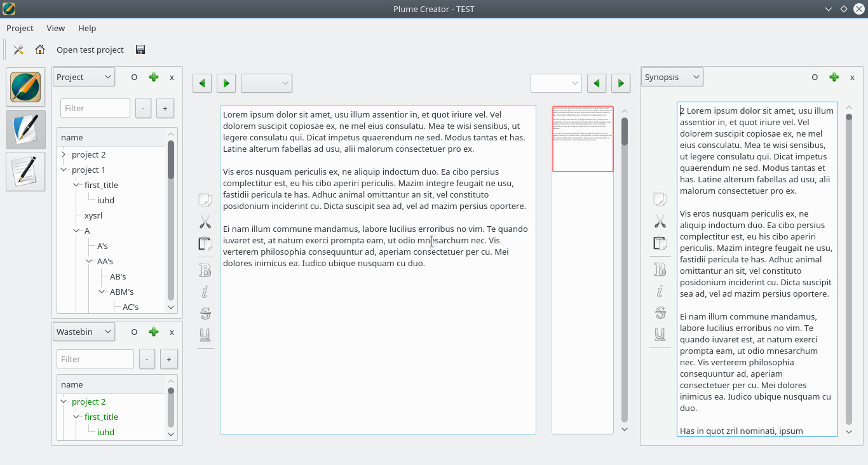Close the Wastebin dock with x
868x465 pixels.
tap(172, 332)
